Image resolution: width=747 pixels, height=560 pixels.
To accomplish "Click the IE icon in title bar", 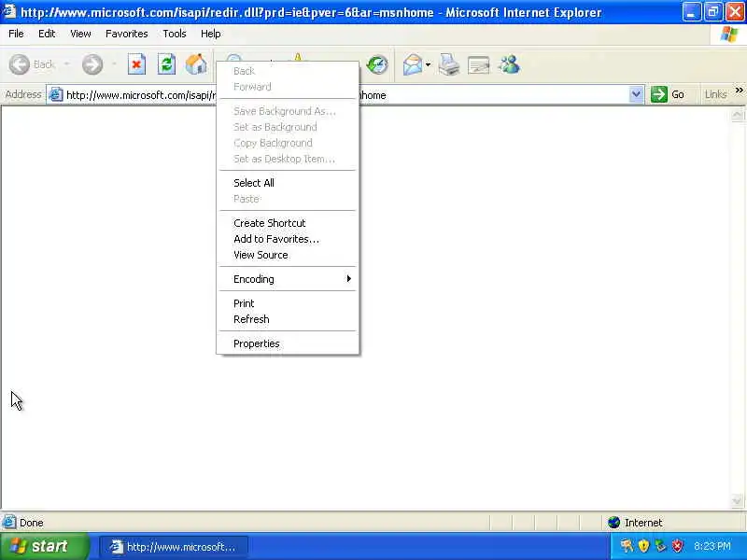I will (9, 11).
